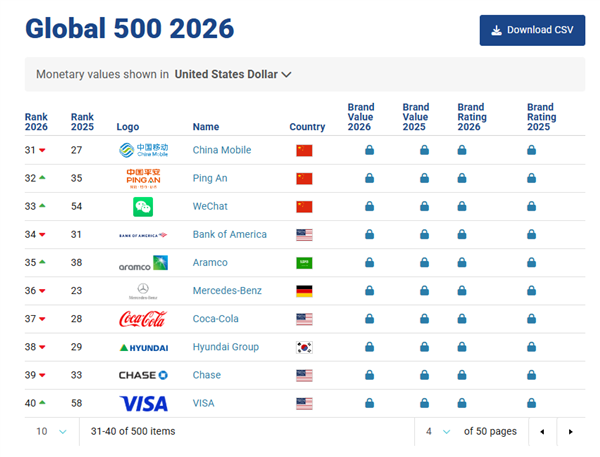Sort by the Name column header
The height and width of the screenshot is (457, 600).
[x=205, y=127]
